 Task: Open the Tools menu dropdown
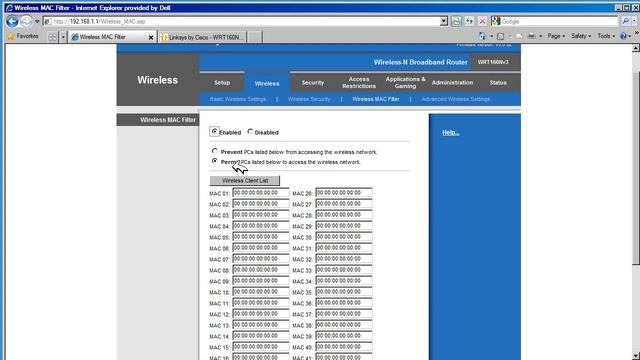click(606, 36)
